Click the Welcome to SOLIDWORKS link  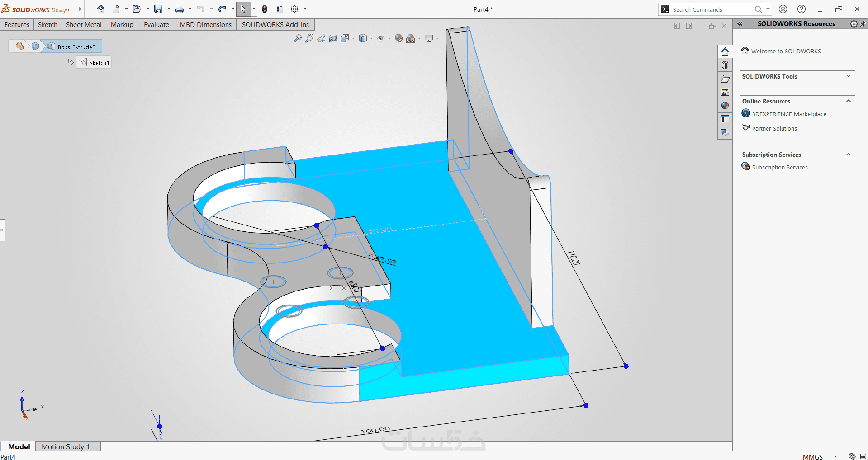point(786,52)
